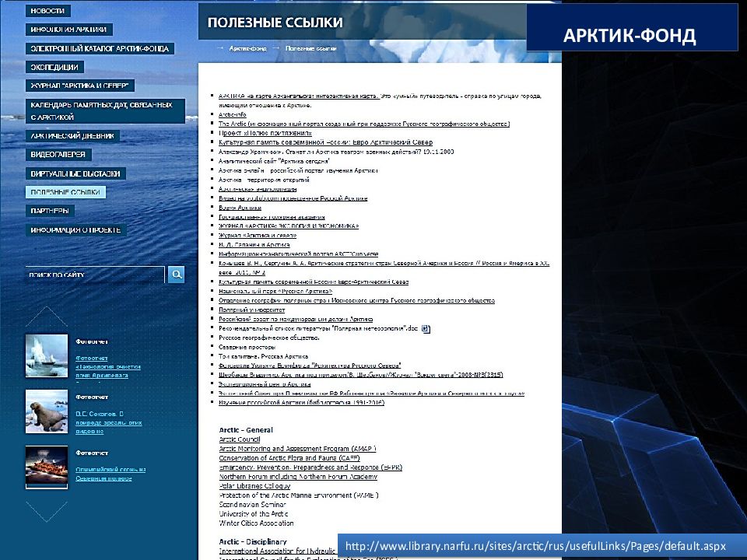
Task: Open ЭЛЕКТРОННЫЙ КАТАЛОГ АРКТИК-ФОНДА in the menu
Action: (100, 48)
